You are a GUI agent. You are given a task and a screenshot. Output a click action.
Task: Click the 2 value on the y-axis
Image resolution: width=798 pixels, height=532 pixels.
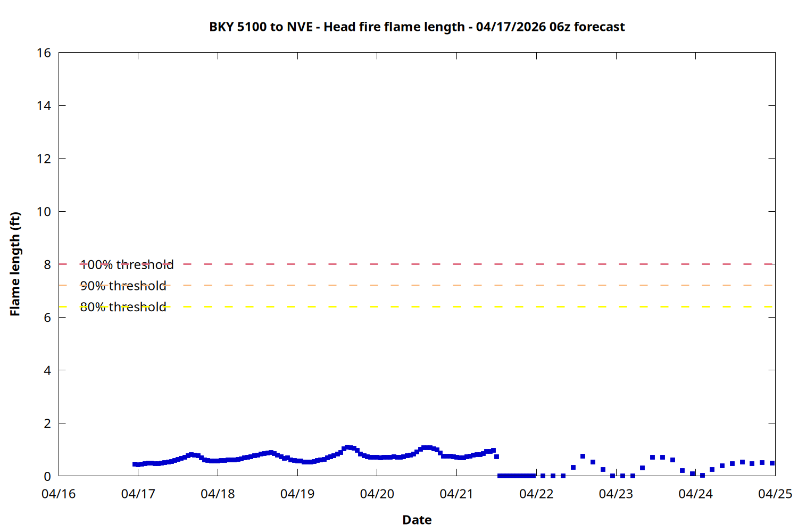47,423
